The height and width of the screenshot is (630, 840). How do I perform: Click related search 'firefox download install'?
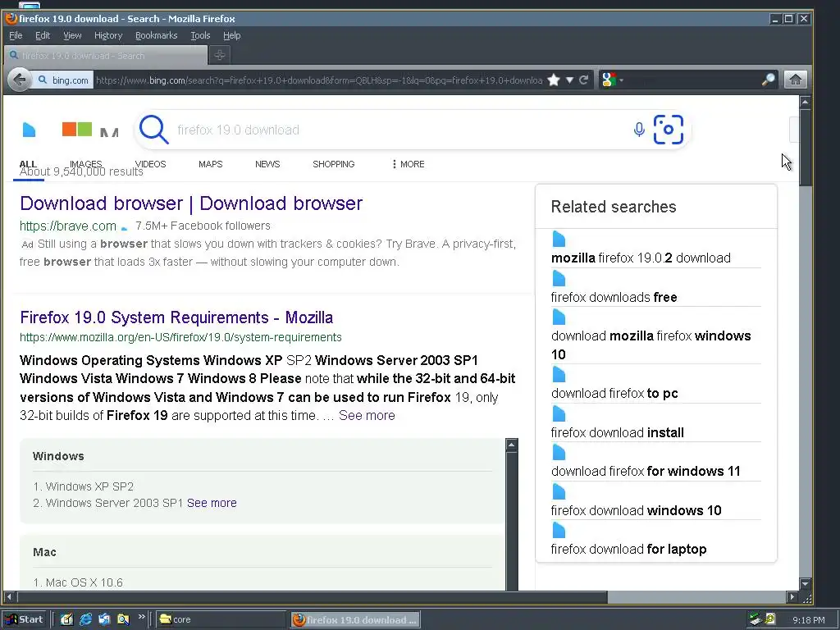point(617,433)
